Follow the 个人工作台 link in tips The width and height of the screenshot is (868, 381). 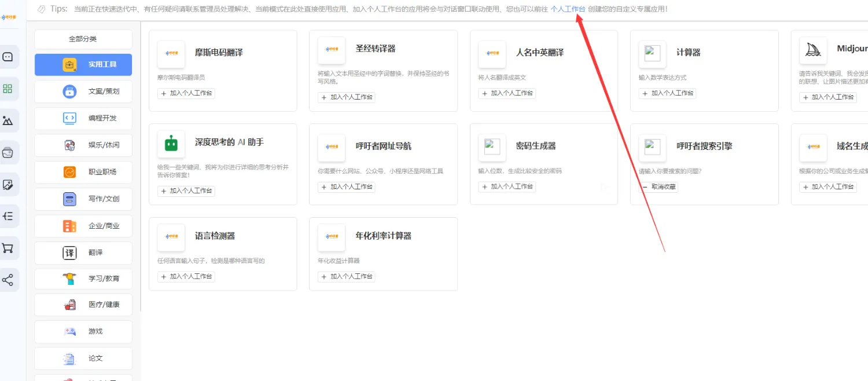pos(567,9)
